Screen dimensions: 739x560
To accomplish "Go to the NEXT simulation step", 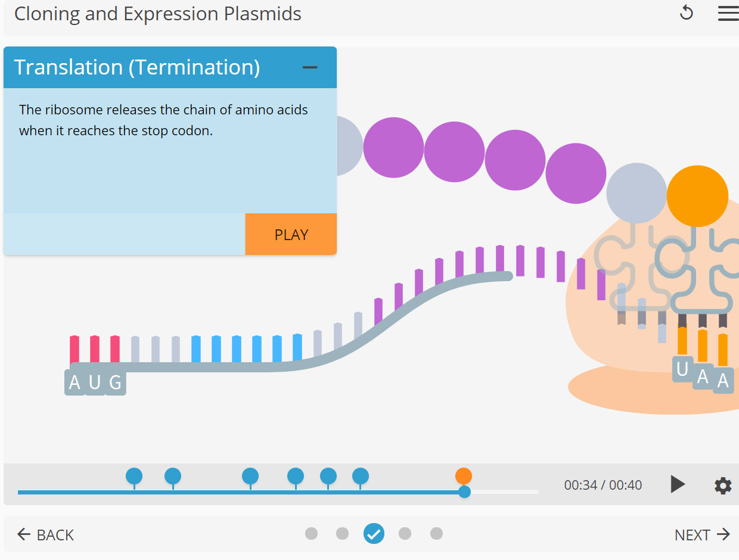I will [693, 534].
